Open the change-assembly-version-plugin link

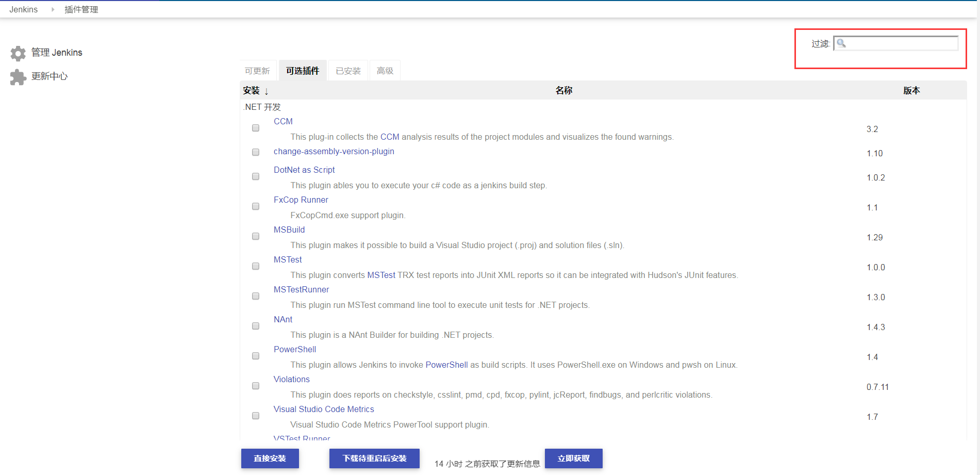(334, 151)
